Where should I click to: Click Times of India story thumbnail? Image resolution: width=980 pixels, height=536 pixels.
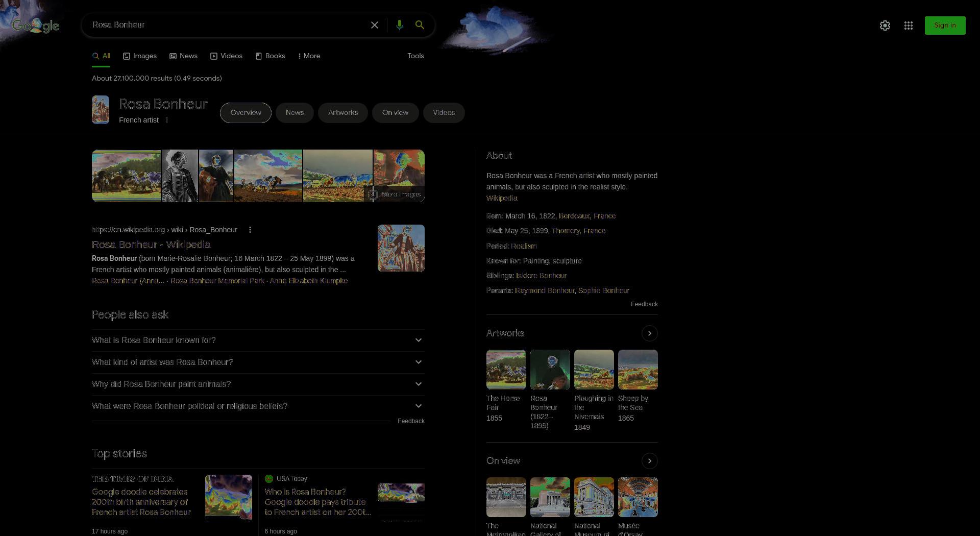(229, 497)
